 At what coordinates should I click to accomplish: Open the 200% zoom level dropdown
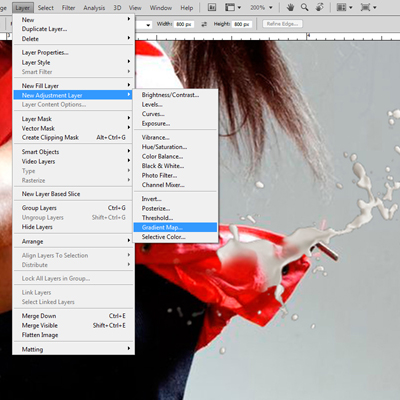click(261, 7)
